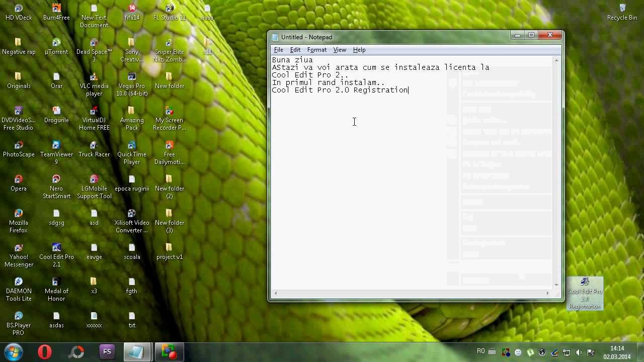This screenshot has width=644, height=362.
Task: Select the VLC media player icon
Action: pyautogui.click(x=94, y=84)
